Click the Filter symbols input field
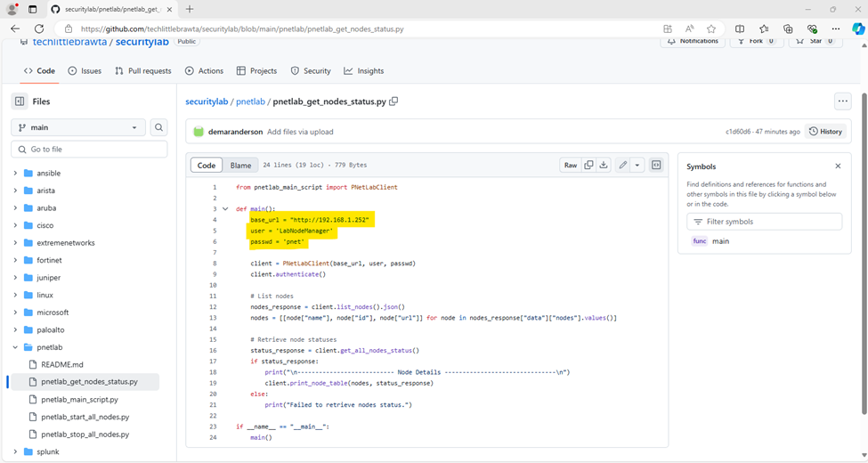Viewport: 868px width, 463px height. click(x=764, y=222)
